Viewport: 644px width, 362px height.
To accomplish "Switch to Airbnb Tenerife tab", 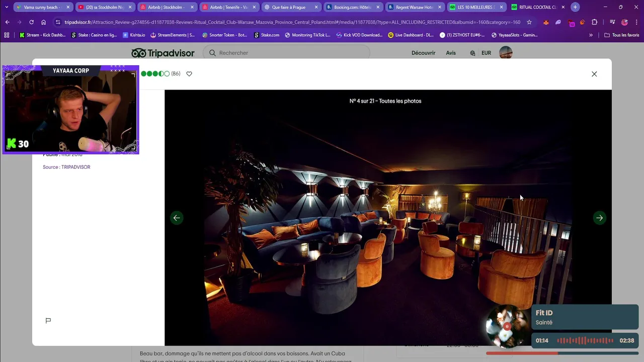I will click(x=229, y=7).
